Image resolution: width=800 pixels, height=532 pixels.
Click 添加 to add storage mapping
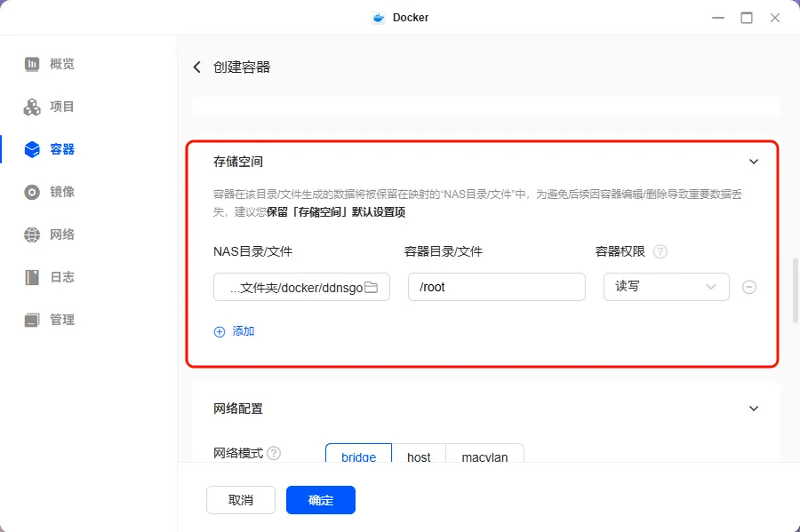pyautogui.click(x=235, y=331)
